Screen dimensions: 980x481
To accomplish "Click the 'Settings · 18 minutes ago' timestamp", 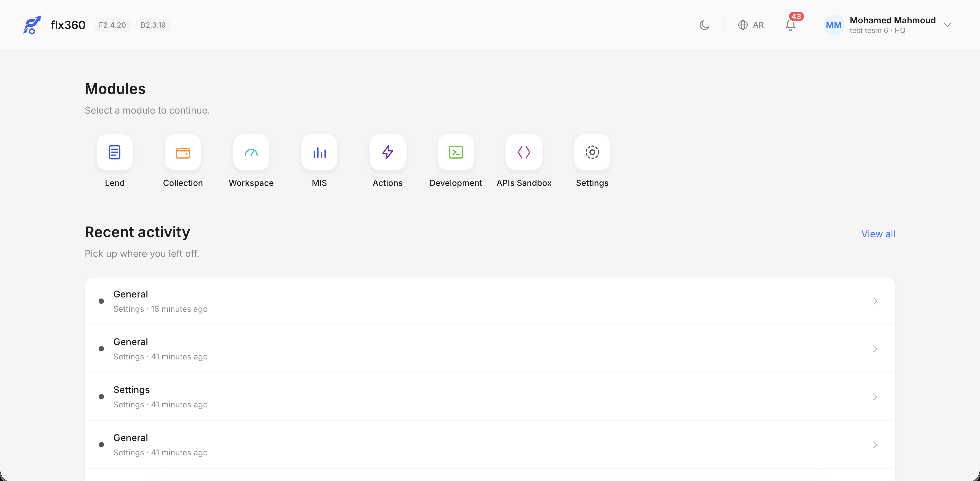I will 161,309.
